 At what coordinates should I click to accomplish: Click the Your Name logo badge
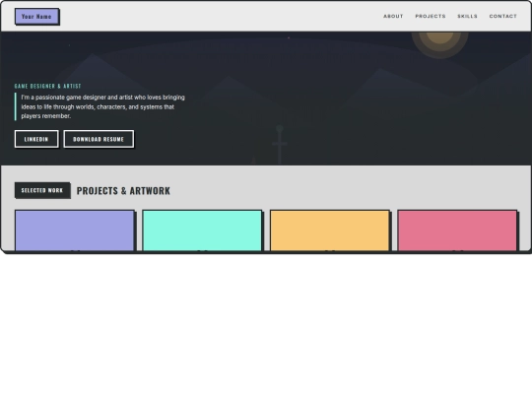pos(37,17)
